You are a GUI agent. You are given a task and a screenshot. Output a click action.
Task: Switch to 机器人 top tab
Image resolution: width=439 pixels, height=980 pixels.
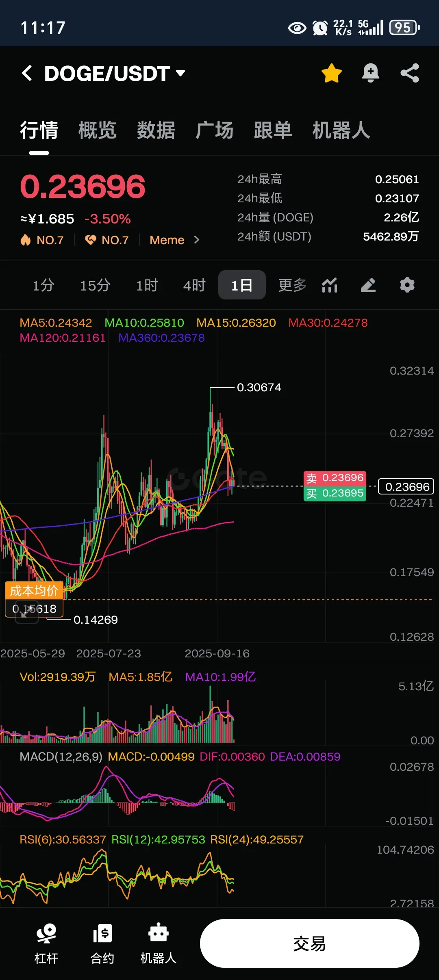(x=341, y=130)
